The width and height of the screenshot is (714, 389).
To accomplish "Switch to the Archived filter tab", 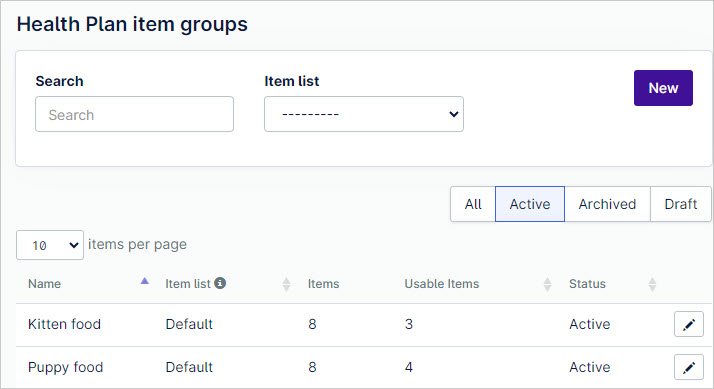I will point(607,204).
